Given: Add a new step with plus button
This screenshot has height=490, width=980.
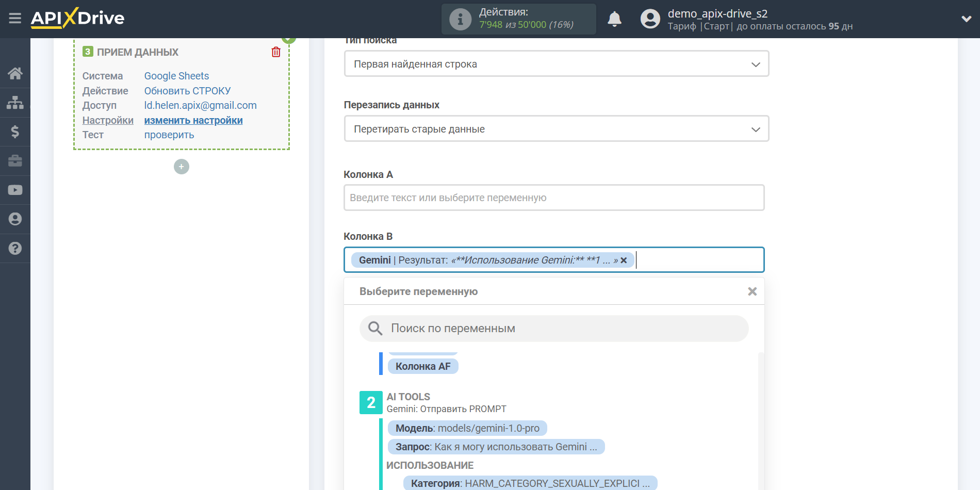Looking at the screenshot, I should (182, 167).
